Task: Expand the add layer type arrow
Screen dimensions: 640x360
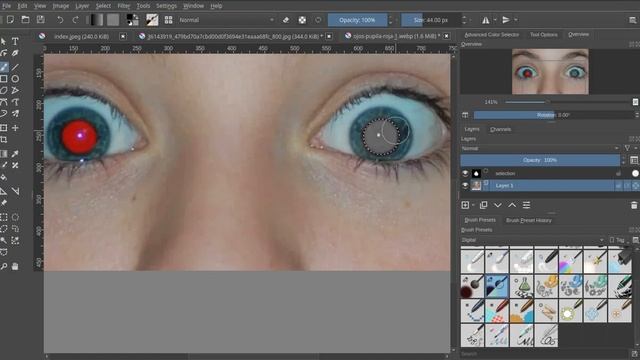Action: pos(473,205)
